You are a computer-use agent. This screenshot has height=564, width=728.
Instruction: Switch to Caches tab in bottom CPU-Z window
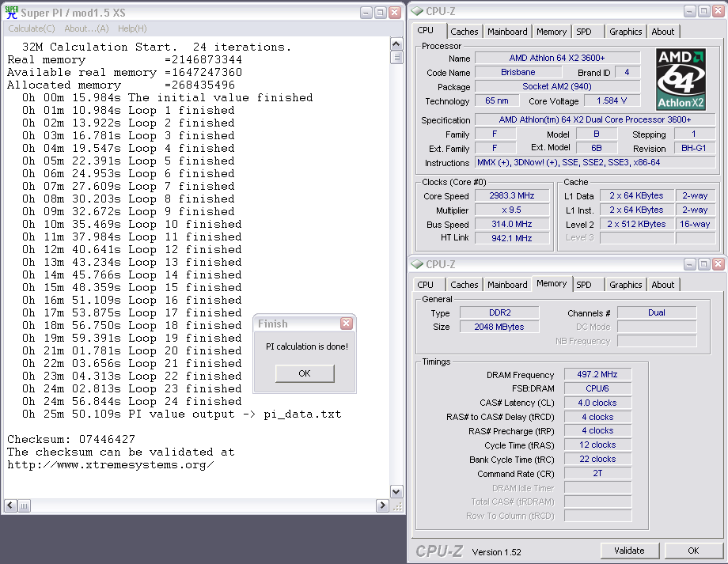coord(464,285)
